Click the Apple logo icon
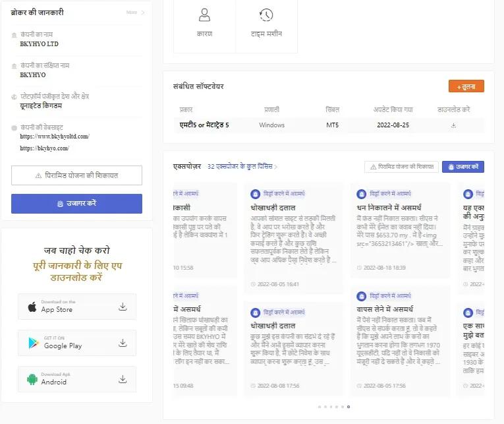 pyautogui.click(x=32, y=307)
